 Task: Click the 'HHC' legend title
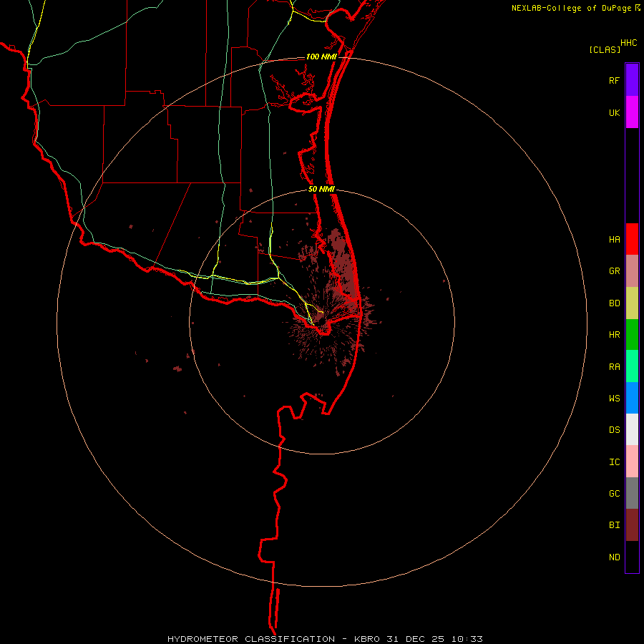pyautogui.click(x=629, y=43)
